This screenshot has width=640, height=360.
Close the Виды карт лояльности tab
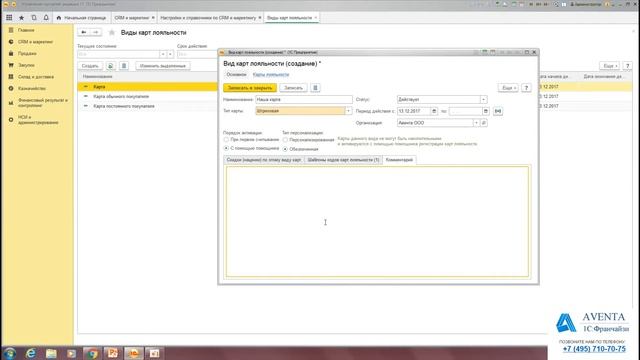tap(316, 18)
